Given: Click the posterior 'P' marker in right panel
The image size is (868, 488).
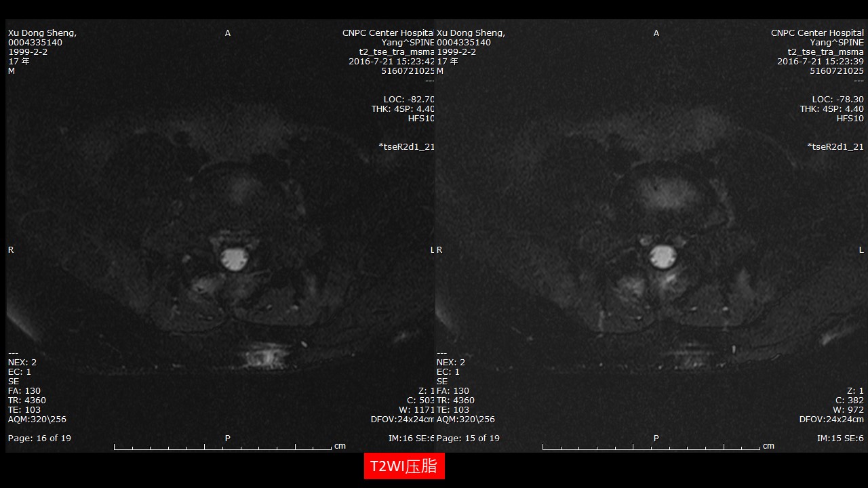Looking at the screenshot, I should tap(656, 439).
